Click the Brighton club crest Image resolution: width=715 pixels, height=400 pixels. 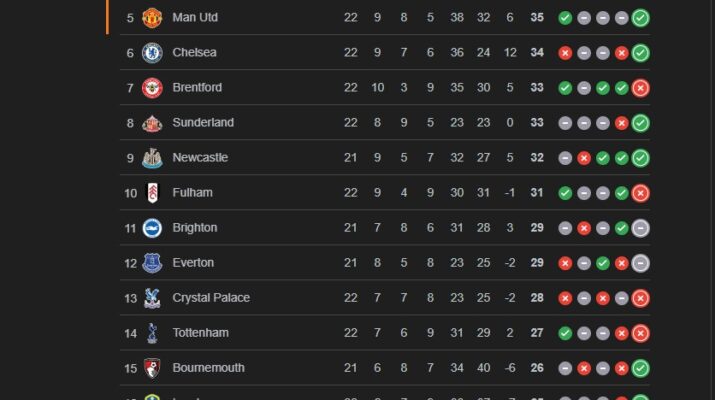(152, 228)
